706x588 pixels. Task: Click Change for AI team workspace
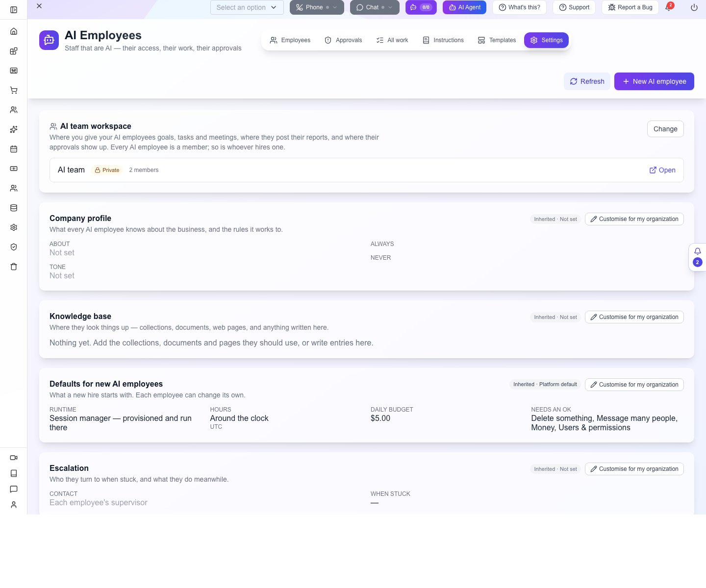pos(665,129)
